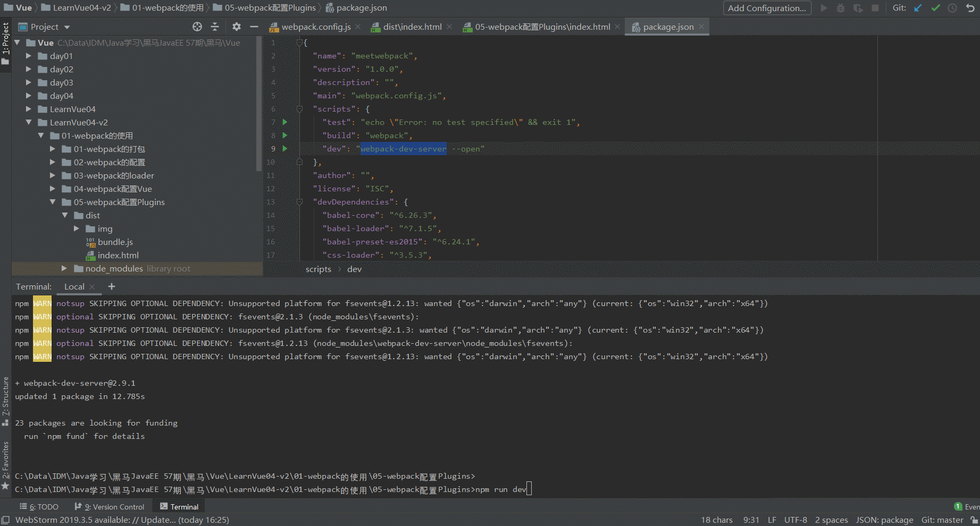The image size is (980, 526).
Task: Open indent settings labeled 2 spaces
Action: (x=832, y=520)
